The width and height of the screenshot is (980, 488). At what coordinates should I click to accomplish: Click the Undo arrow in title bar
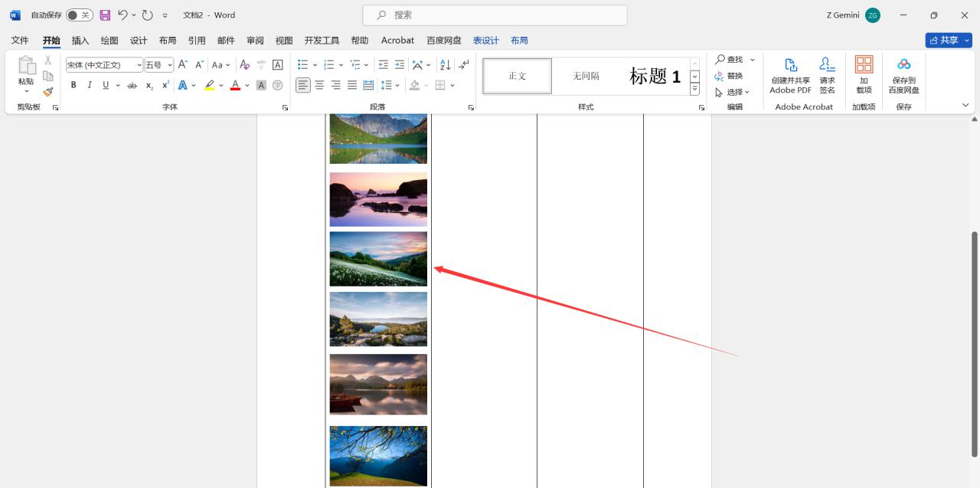(122, 15)
